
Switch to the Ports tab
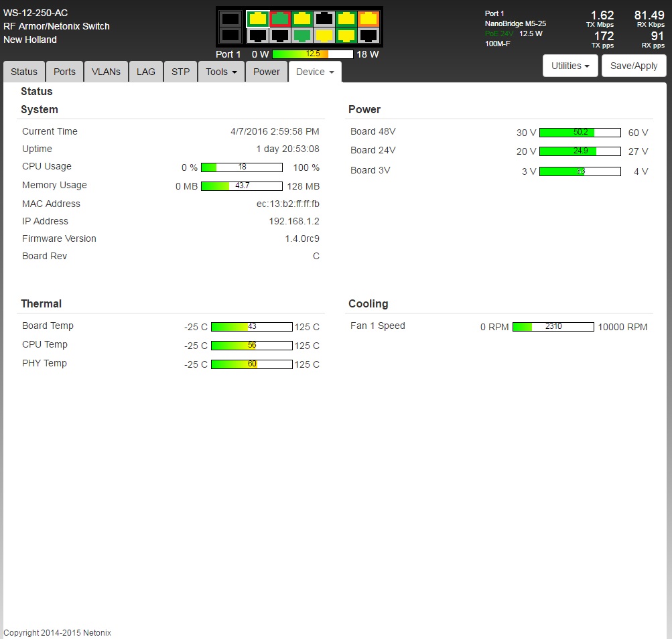coord(65,72)
